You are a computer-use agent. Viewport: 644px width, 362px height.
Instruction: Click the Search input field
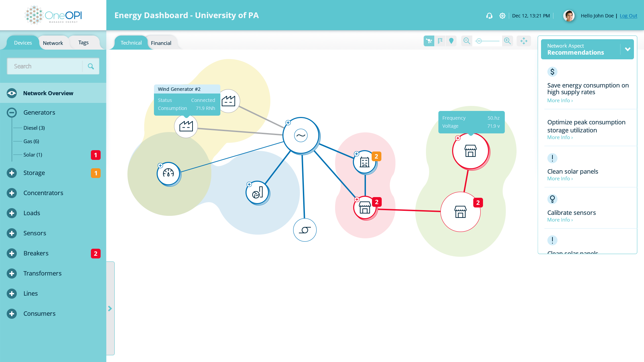(45, 66)
